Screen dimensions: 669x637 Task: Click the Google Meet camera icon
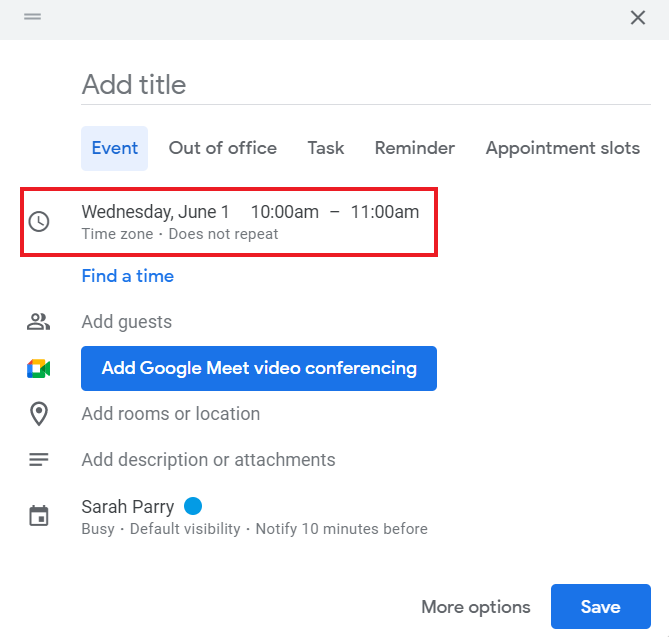click(x=38, y=369)
